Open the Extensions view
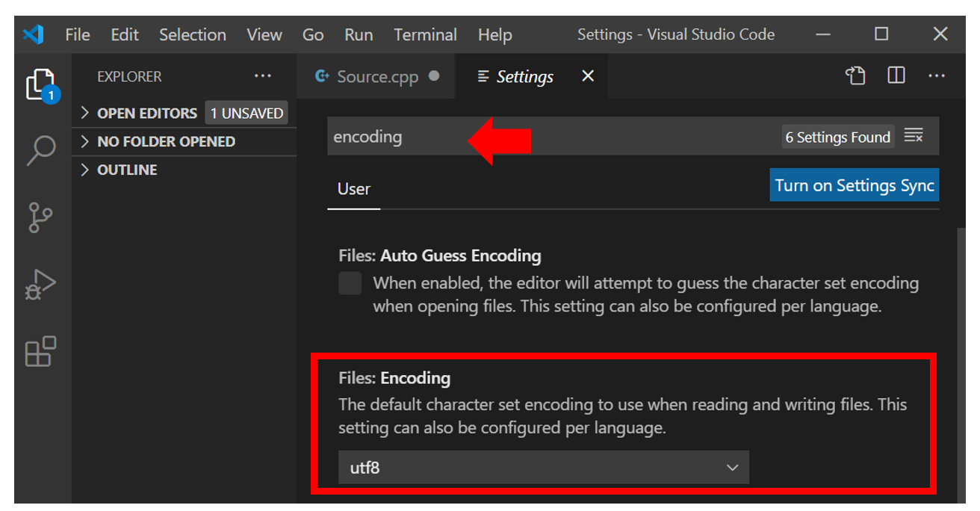The image size is (980, 511). tap(40, 351)
